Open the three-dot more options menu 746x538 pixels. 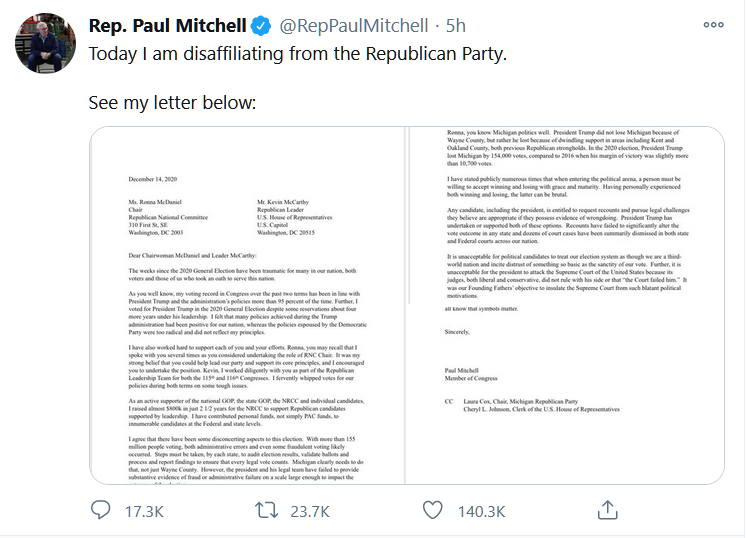[x=713, y=24]
